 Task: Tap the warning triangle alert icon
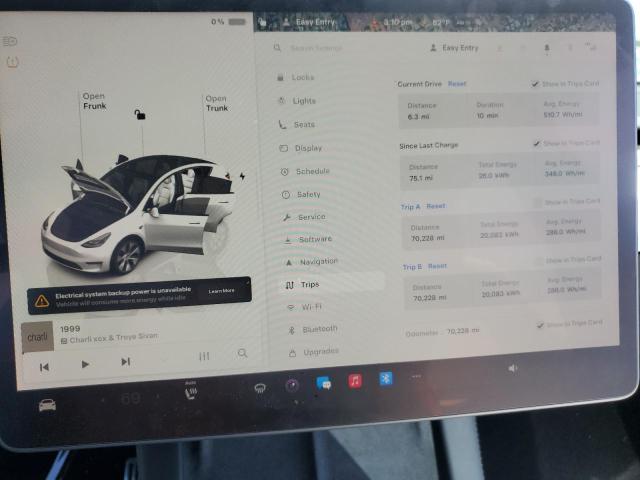click(42, 302)
